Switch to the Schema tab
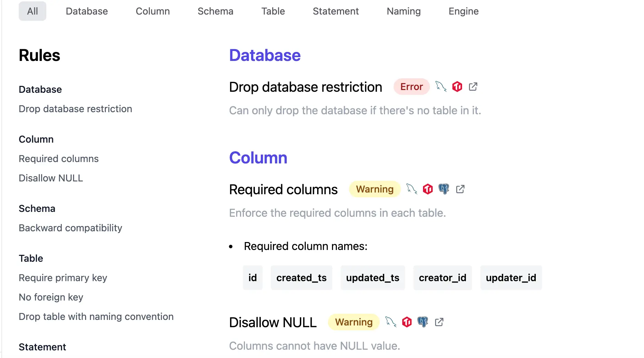The width and height of the screenshot is (644, 358). coord(215,11)
